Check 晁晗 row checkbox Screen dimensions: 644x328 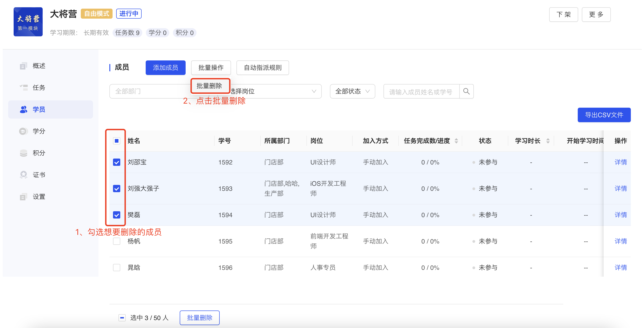point(116,267)
